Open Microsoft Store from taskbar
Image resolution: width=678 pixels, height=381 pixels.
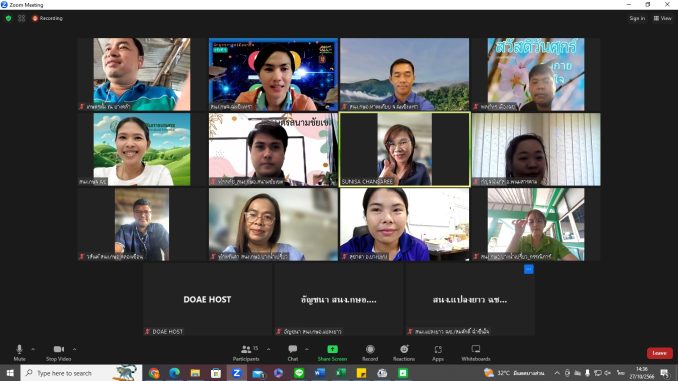(x=216, y=373)
